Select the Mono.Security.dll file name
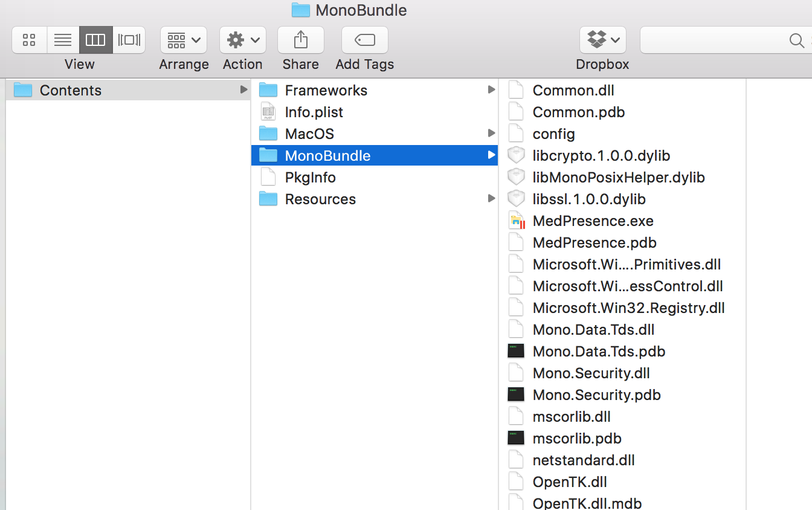812x510 pixels. tap(591, 373)
